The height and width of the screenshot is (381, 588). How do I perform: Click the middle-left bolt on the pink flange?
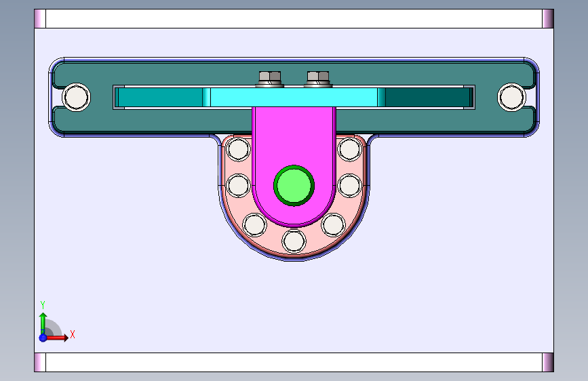click(239, 185)
